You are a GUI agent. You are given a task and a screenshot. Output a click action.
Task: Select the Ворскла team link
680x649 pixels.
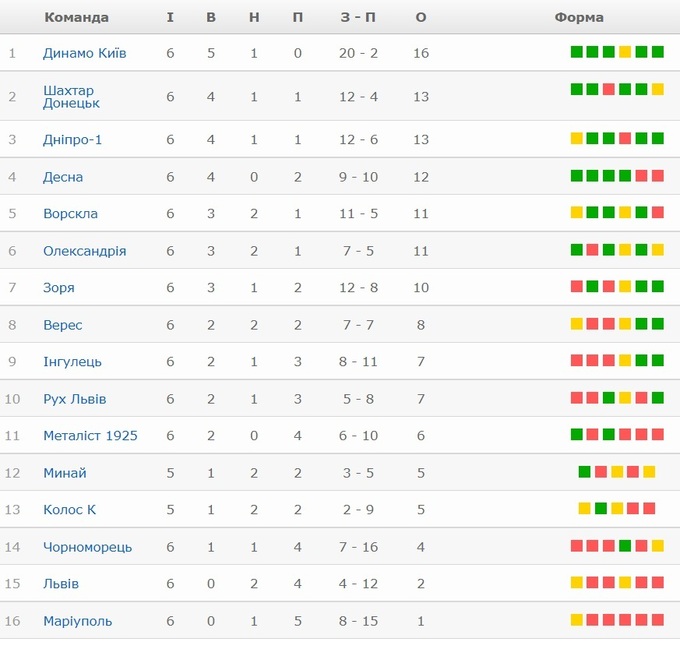pos(70,213)
